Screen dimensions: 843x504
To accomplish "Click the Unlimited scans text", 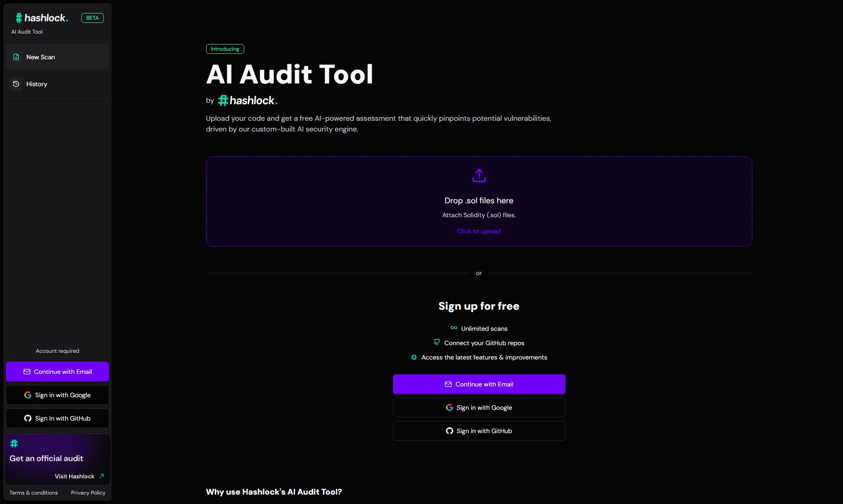I will pyautogui.click(x=484, y=329).
